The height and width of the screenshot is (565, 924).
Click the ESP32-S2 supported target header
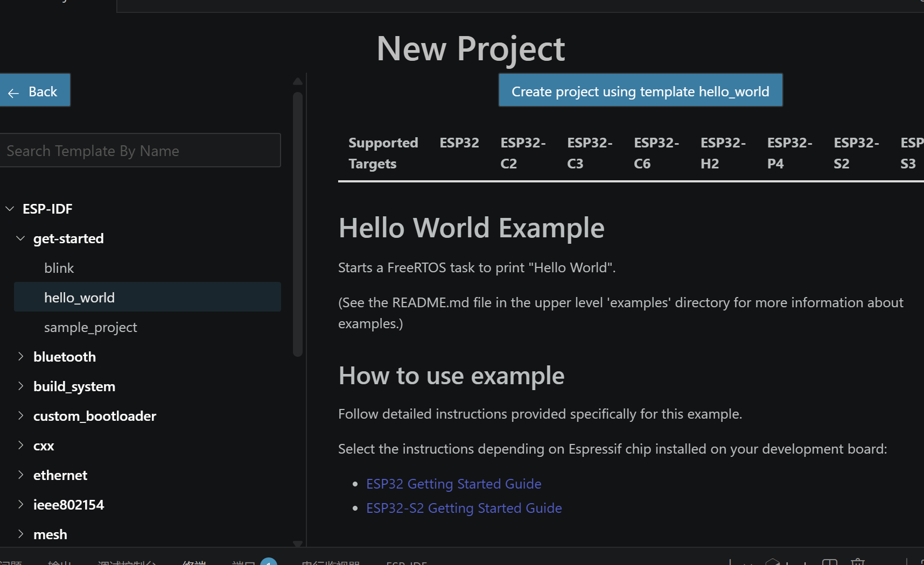coord(856,153)
